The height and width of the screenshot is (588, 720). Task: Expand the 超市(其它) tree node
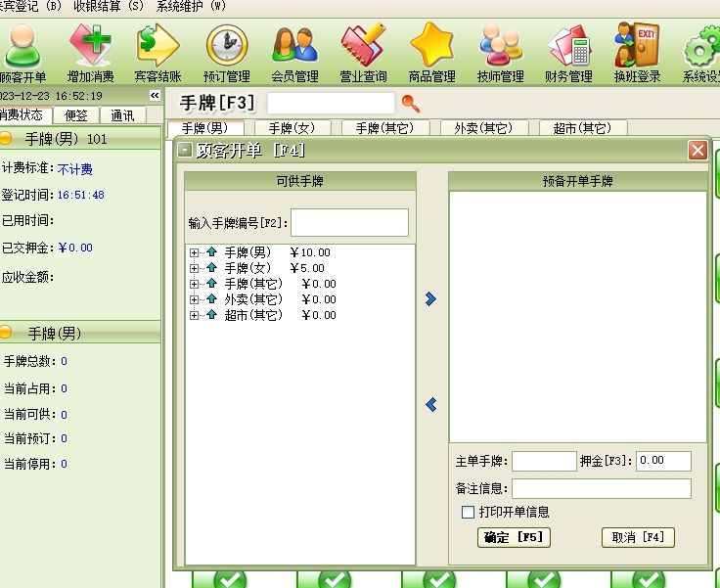[x=194, y=315]
